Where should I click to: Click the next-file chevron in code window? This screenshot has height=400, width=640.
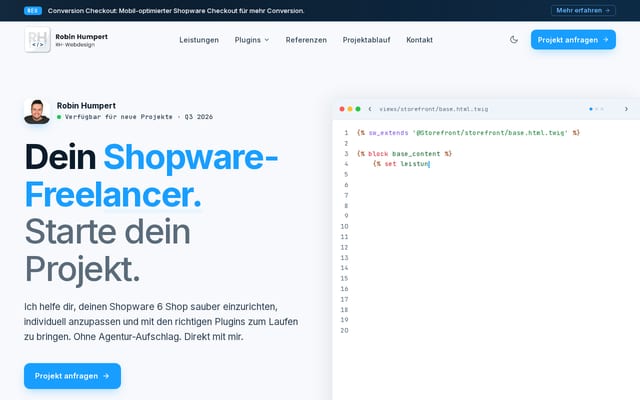626,109
